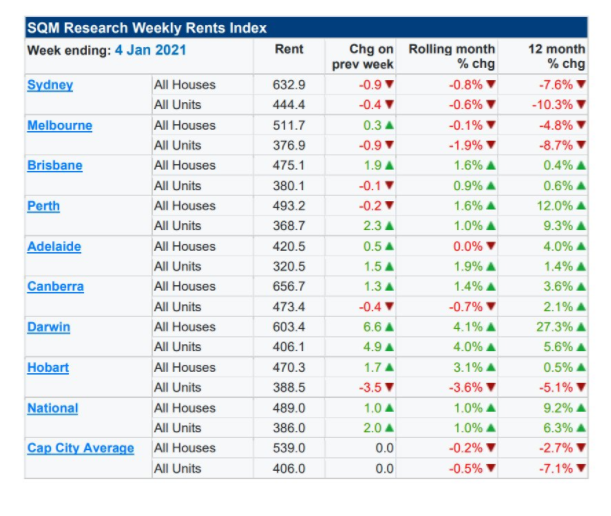Click the green arrow beside Darwin houses 6.6
The image size is (611, 516).
pos(389,327)
